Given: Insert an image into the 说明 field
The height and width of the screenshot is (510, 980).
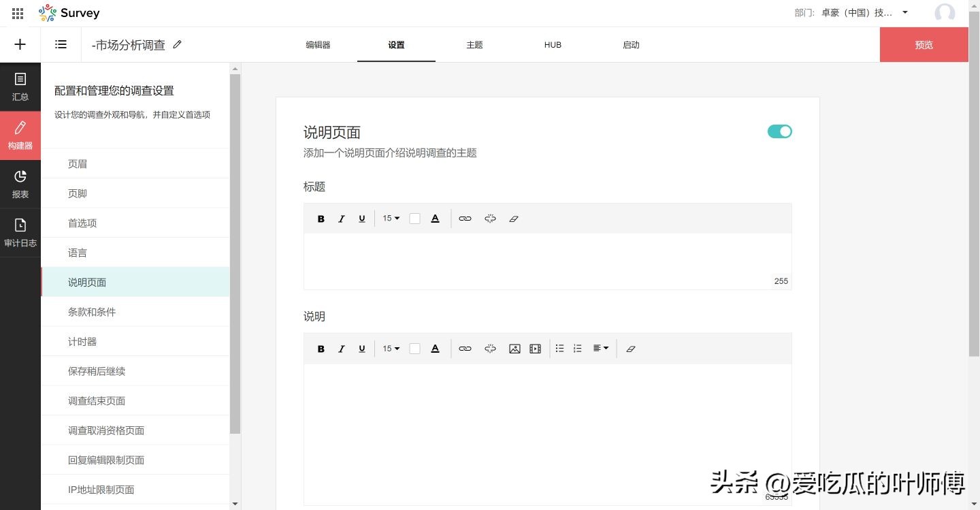Looking at the screenshot, I should (x=514, y=348).
